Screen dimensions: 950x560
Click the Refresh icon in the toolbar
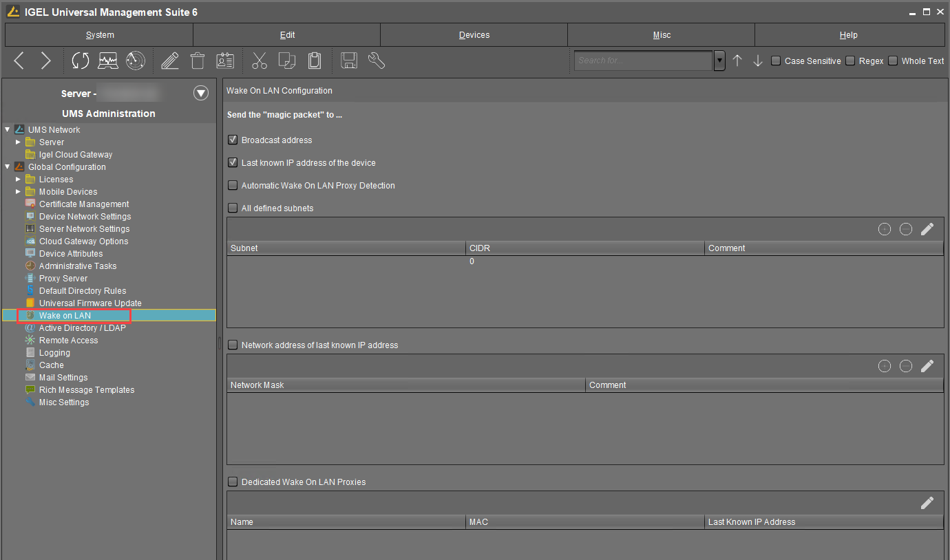(x=80, y=61)
